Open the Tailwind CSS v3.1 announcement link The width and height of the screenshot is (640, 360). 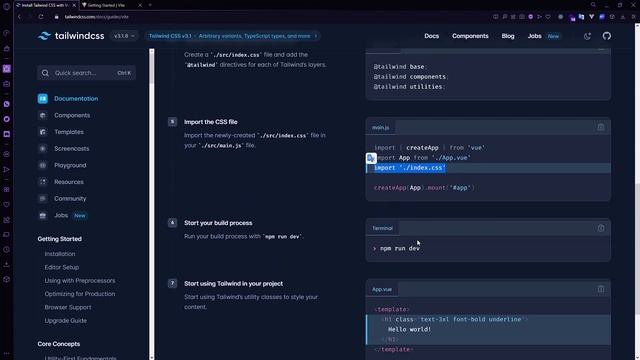point(233,36)
